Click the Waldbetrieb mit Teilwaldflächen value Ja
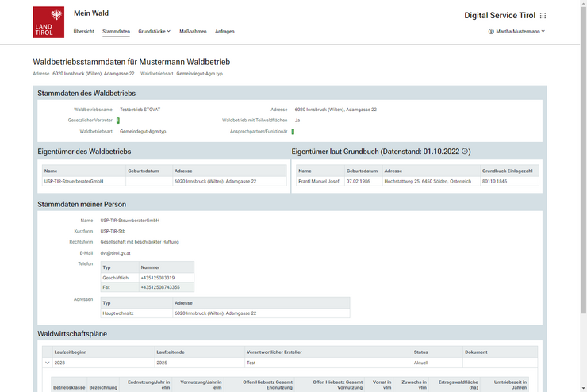587x392 pixels. pyautogui.click(x=297, y=121)
